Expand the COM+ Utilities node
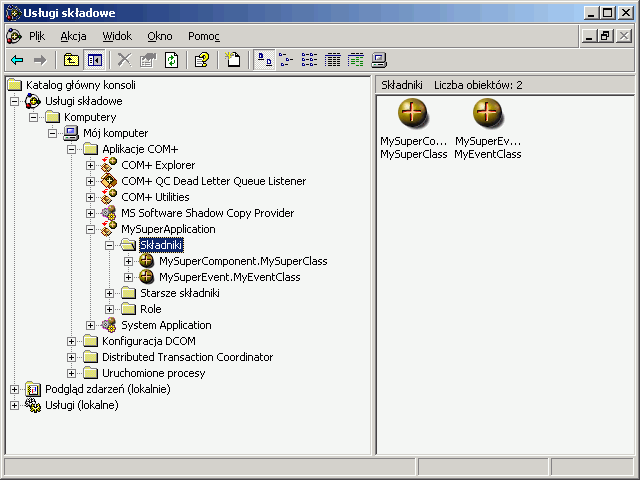This screenshot has height=480, width=640. click(91, 198)
